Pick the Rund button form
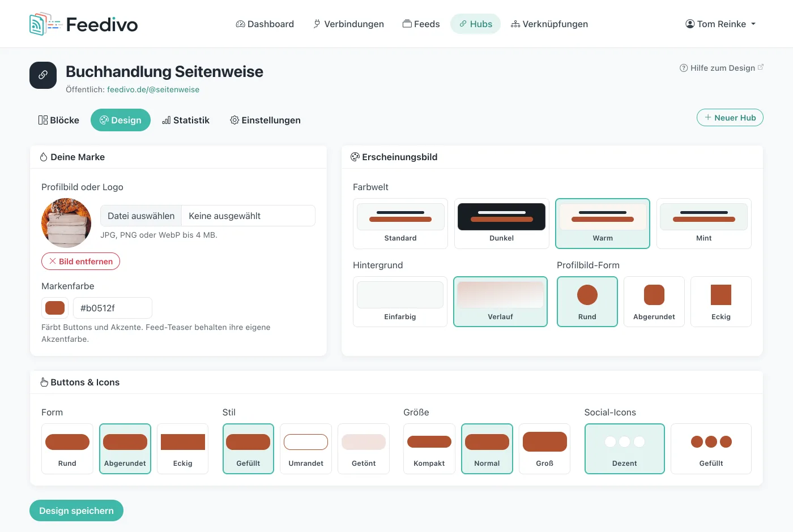 point(67,449)
